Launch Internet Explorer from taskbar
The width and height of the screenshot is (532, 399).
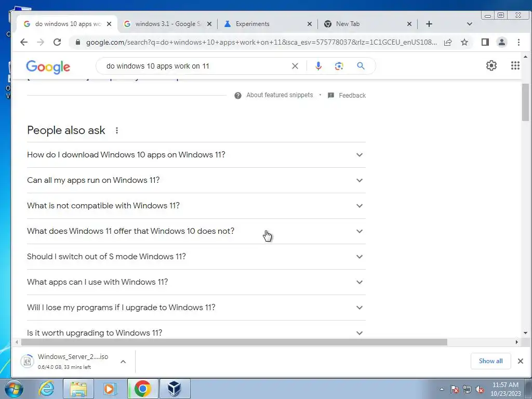[46, 389]
